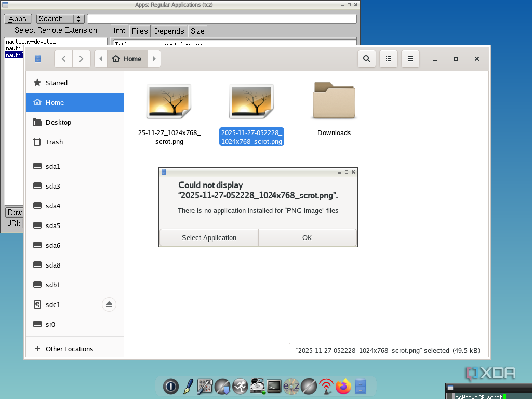532x399 pixels.
Task: Open the Apps download icon in dock
Action: (222, 387)
